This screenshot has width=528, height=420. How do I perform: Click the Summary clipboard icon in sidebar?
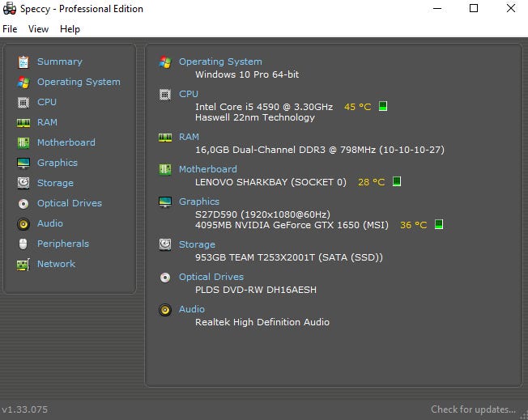point(23,62)
